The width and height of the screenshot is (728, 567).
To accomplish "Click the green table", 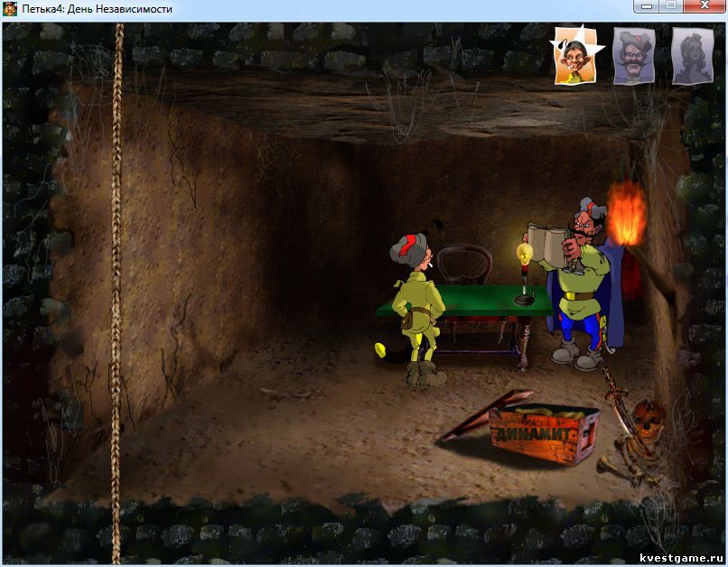I will tap(464, 302).
